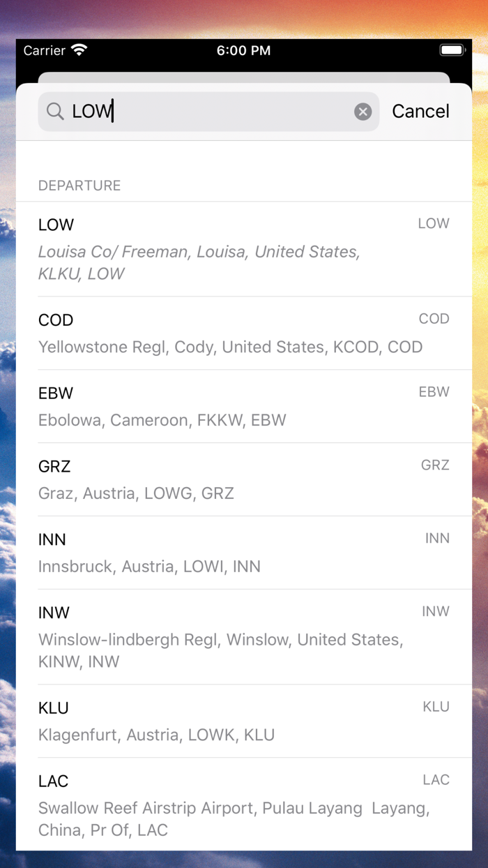Clear the search field using the x icon
Screen dimensions: 488x868
pyautogui.click(x=363, y=112)
